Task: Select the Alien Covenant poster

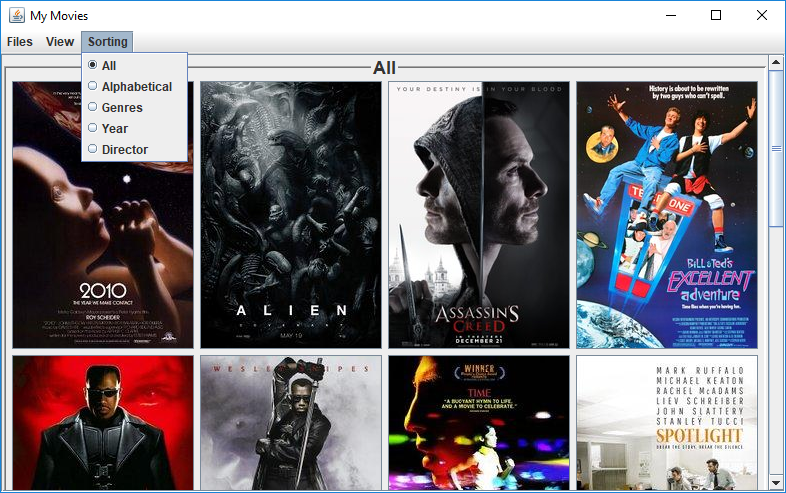Action: (x=291, y=215)
